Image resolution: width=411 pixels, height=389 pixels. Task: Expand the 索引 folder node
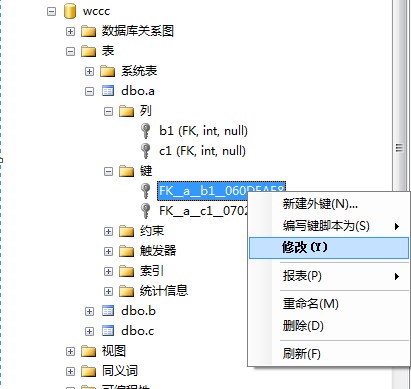coord(108,271)
